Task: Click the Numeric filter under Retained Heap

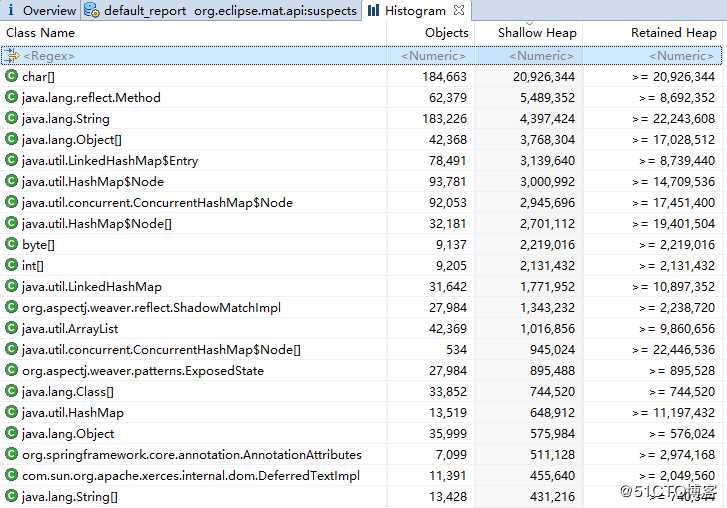Action: (x=681, y=56)
